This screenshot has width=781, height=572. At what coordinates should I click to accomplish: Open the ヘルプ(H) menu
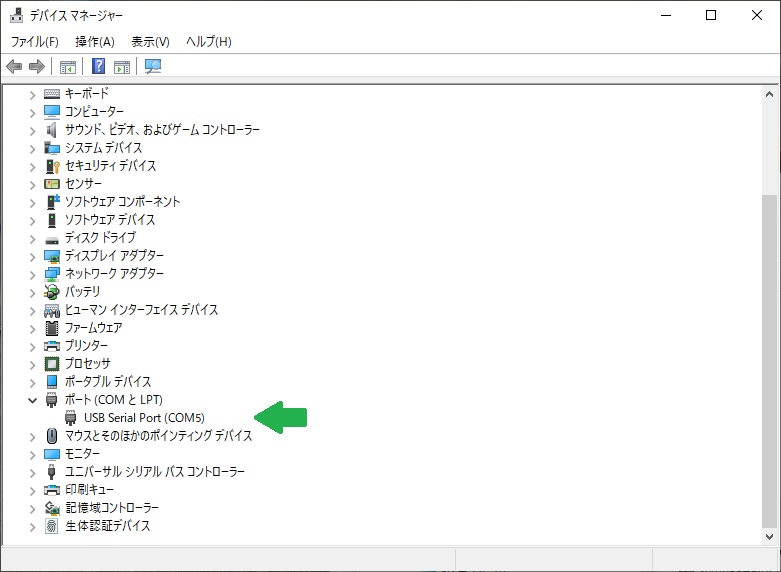click(x=209, y=42)
